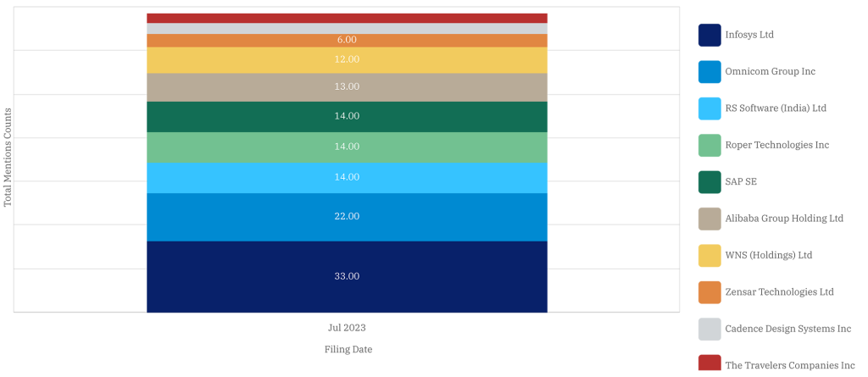
Task: Click the Roper Technologies legend swatch
Action: [709, 145]
